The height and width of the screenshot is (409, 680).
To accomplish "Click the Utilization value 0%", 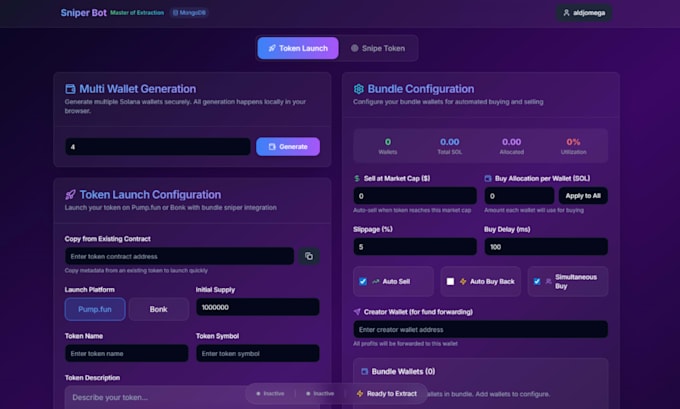I will pyautogui.click(x=573, y=142).
